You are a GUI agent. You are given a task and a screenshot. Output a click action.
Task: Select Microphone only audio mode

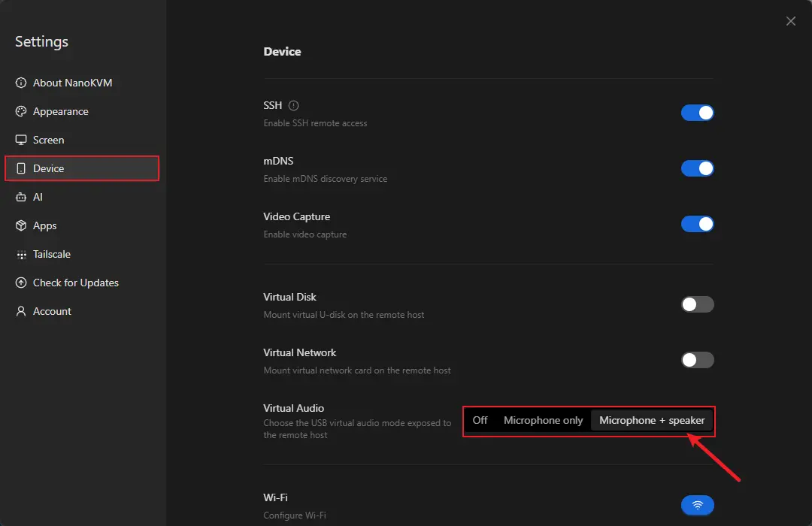point(544,420)
